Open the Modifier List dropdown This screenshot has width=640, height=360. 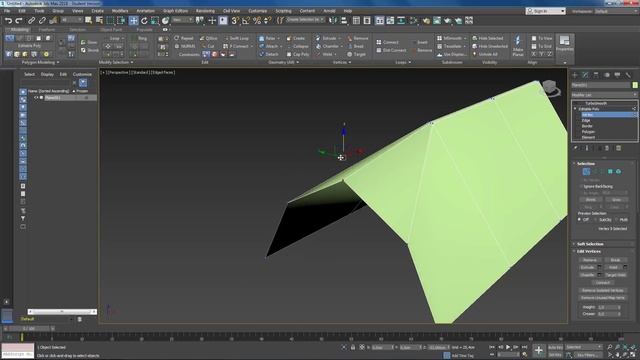[604, 95]
